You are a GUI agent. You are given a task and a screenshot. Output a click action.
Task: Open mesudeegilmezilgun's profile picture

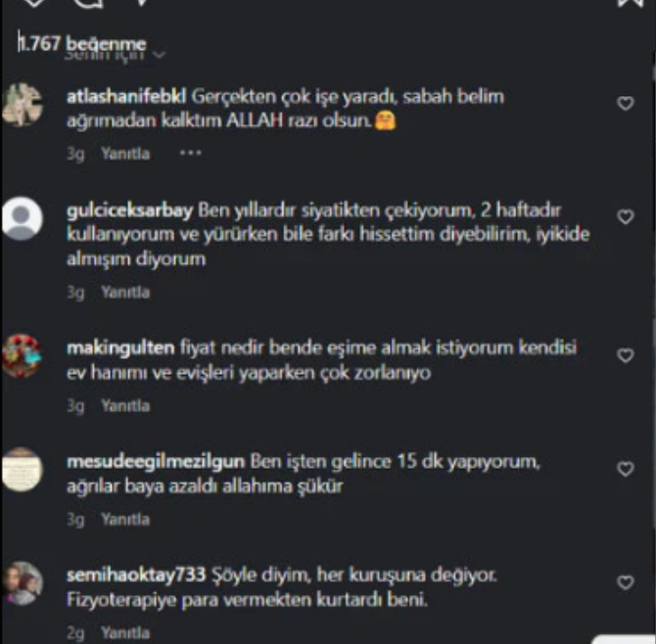pos(23,469)
